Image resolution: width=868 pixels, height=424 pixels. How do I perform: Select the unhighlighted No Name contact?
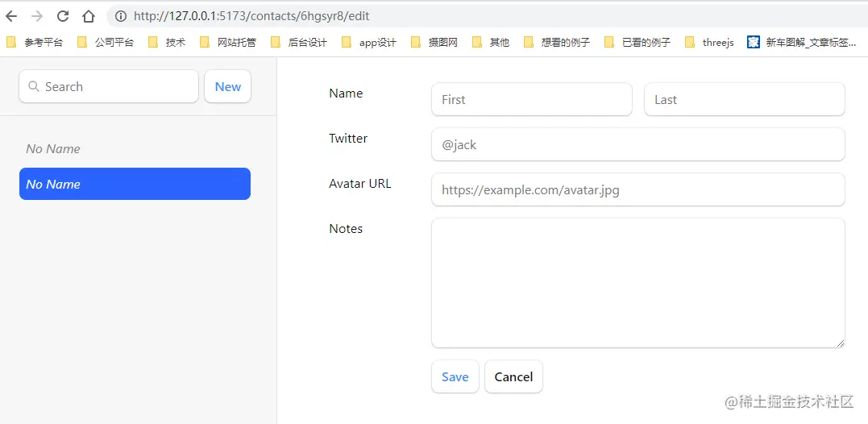[135, 149]
